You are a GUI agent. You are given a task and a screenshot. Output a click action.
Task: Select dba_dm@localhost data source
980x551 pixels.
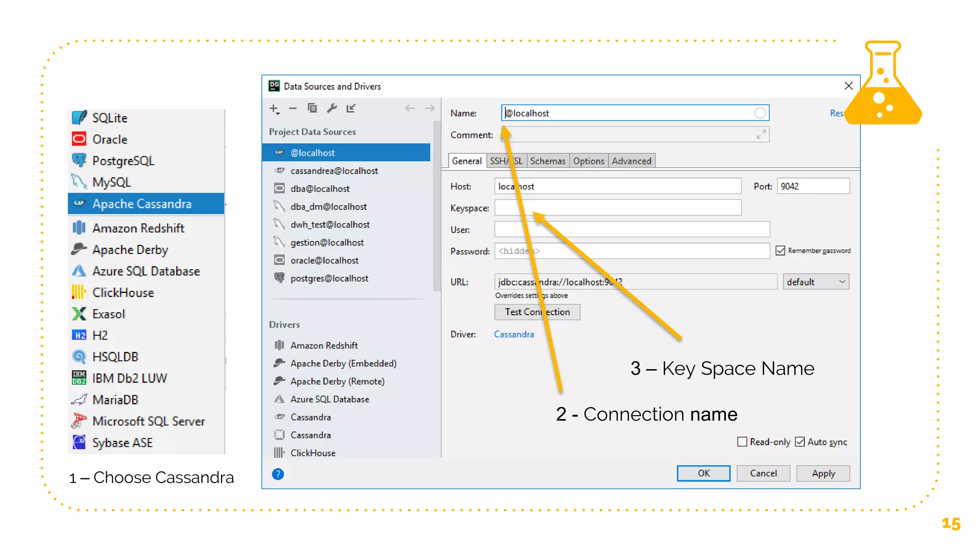[346, 207]
